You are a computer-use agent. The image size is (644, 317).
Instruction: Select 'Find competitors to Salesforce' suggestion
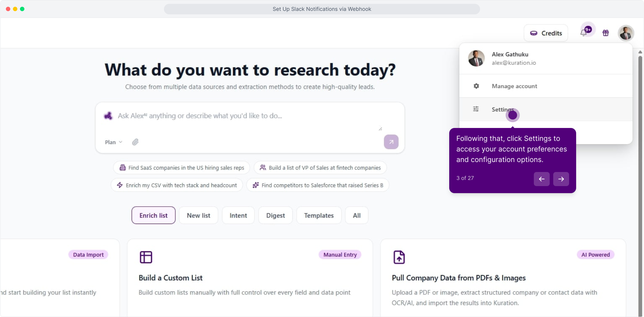318,185
